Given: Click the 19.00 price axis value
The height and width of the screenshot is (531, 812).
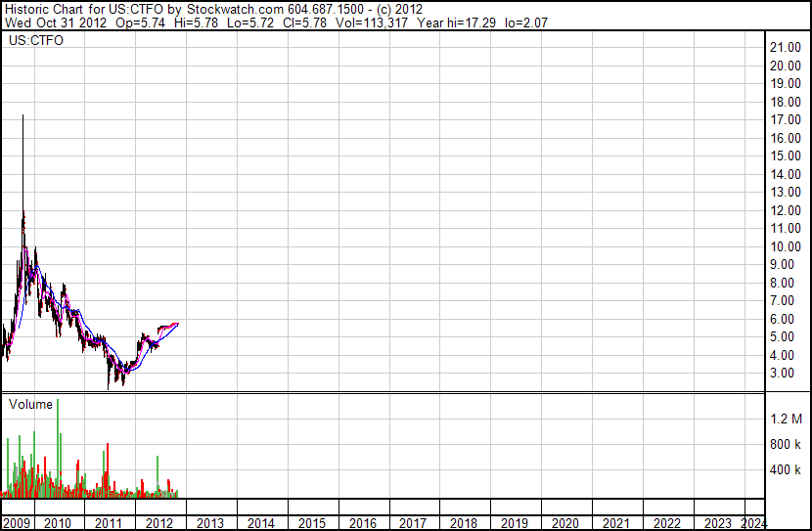Looking at the screenshot, I should [x=786, y=83].
